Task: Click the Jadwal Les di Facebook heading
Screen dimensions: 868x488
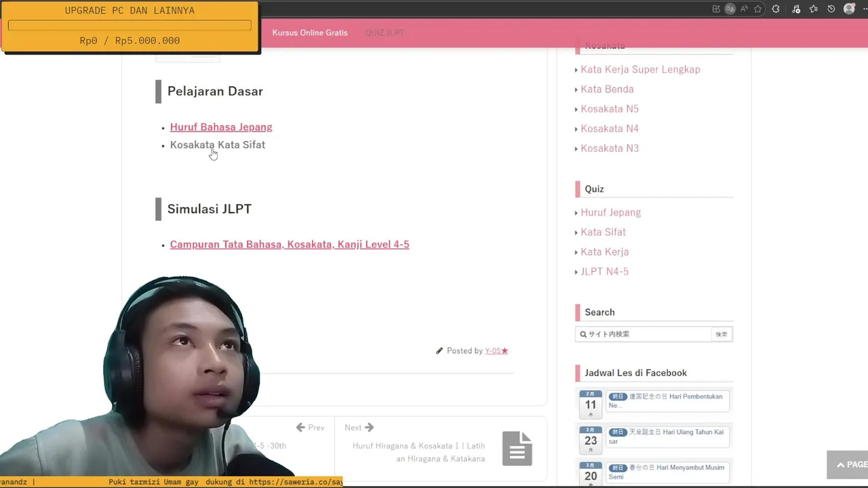Action: point(635,373)
